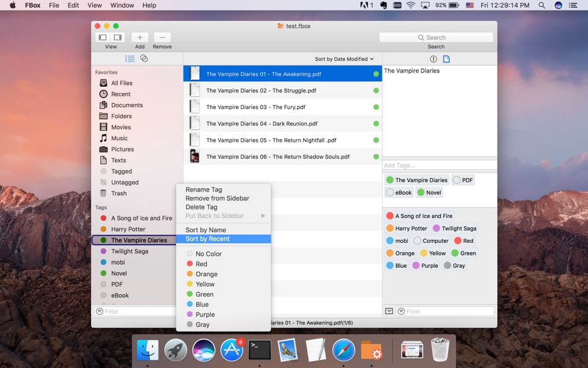Launch Safari from the Dock
The height and width of the screenshot is (368, 588).
click(x=344, y=350)
